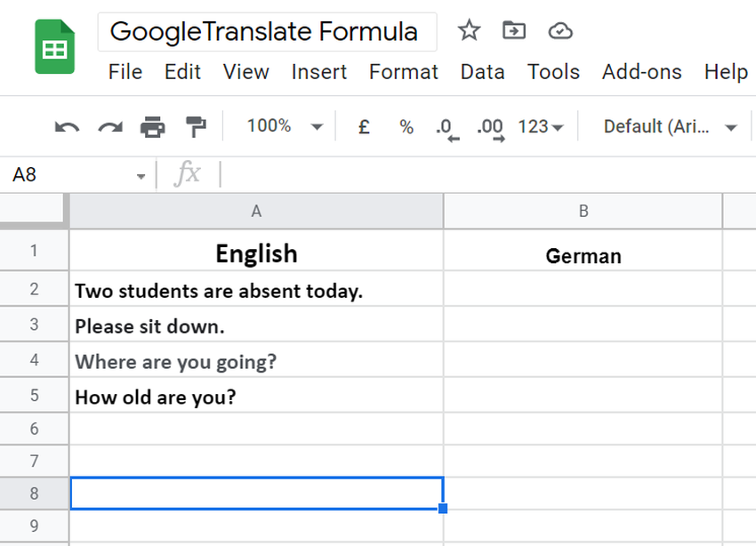Activate the paint format tool
The image size is (756, 546).
[195, 127]
